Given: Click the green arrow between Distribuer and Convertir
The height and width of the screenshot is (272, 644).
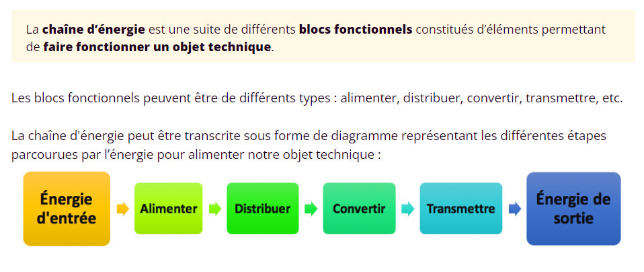Looking at the screenshot, I should coord(311,209).
